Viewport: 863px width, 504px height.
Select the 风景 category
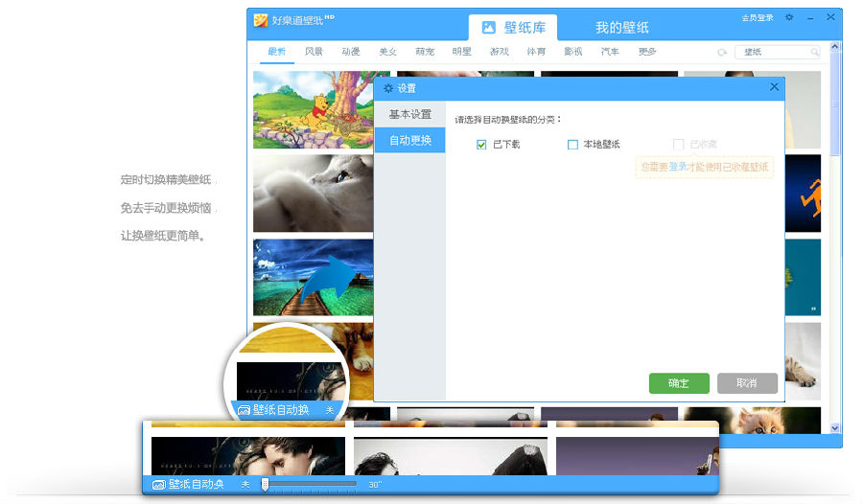(x=314, y=52)
